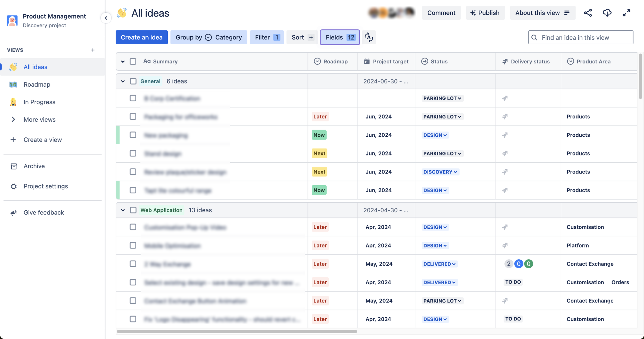Open the DISCOVERY status dropdown

point(440,172)
